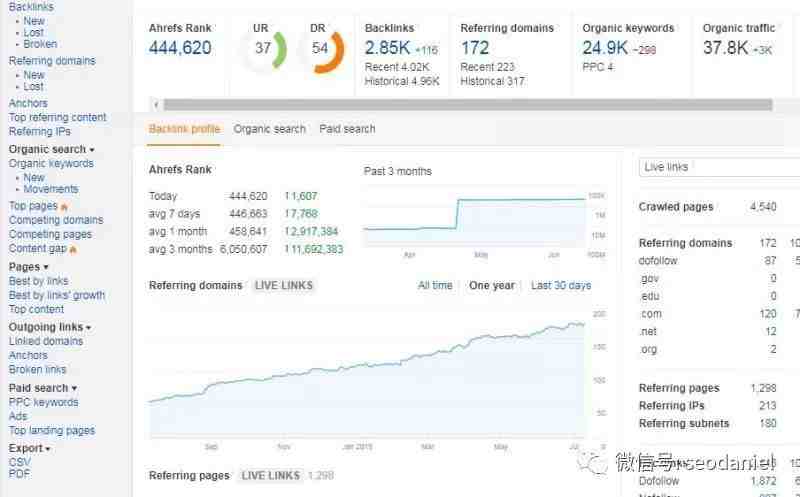Open the Best by links report
Image resolution: width=800 pixels, height=497 pixels.
click(x=39, y=281)
